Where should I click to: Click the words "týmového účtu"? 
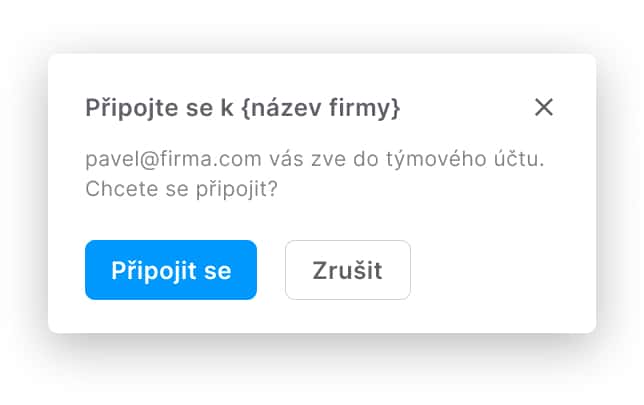coord(460,159)
